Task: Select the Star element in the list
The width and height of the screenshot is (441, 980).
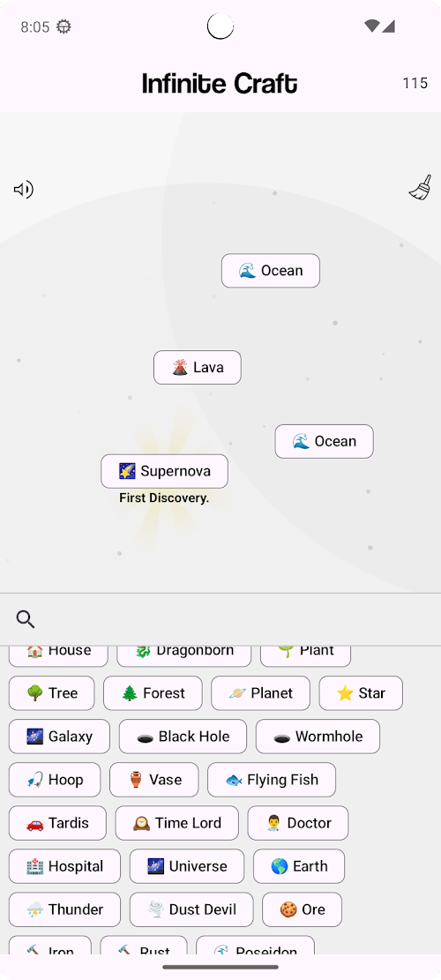Action: [361, 693]
